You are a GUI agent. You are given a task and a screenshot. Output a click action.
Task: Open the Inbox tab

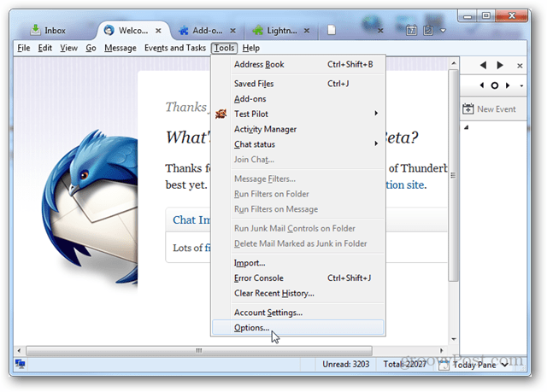tap(48, 31)
